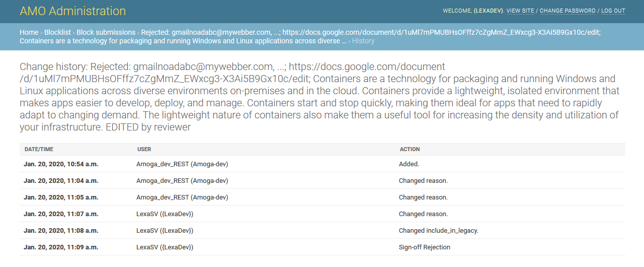The width and height of the screenshot is (644, 267).
Task: Click the Changed include_in_legacy action text
Action: pos(439,230)
